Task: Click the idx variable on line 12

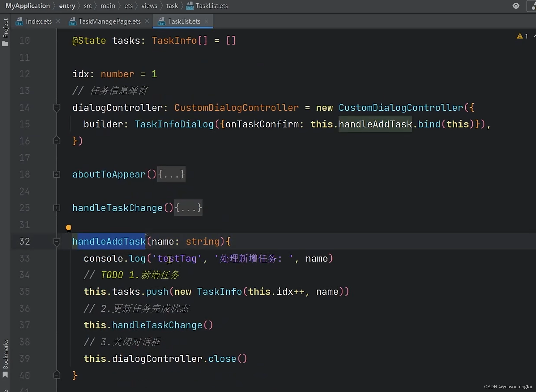Action: tap(81, 74)
